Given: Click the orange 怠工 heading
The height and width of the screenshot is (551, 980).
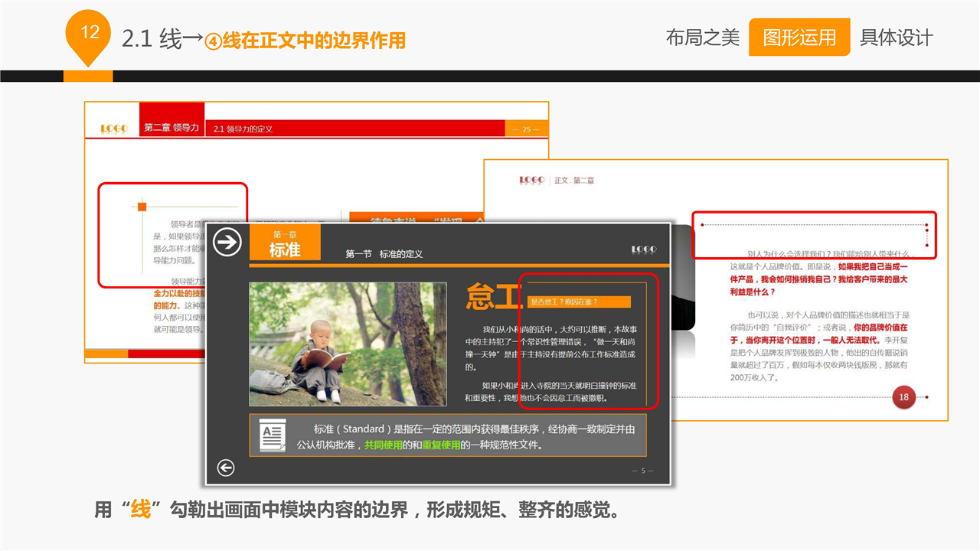Looking at the screenshot, I should pyautogui.click(x=493, y=297).
